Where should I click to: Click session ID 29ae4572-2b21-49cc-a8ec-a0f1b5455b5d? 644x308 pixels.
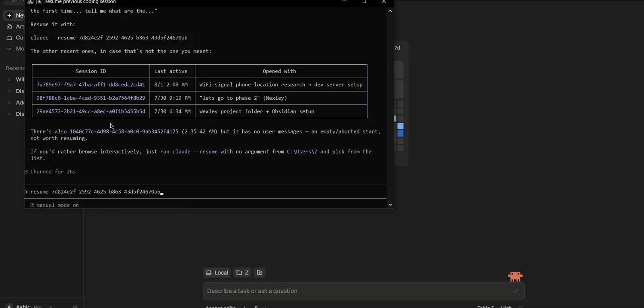click(91, 111)
